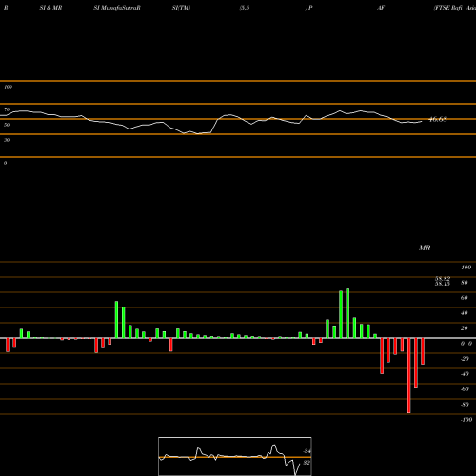The width and height of the screenshot is (476, 476).
Task: Click the 80 label on the MR axis
Action: coord(465,283)
